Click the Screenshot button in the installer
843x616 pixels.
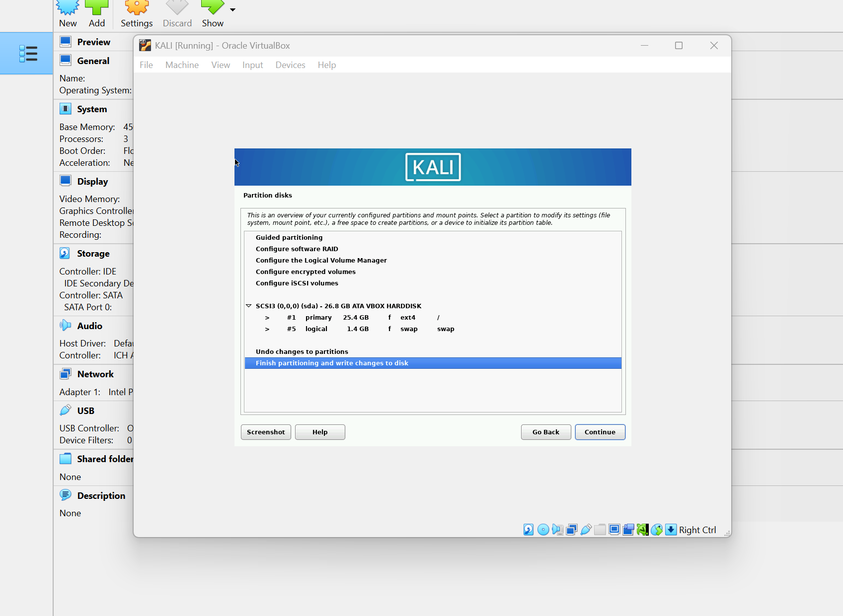tap(266, 432)
